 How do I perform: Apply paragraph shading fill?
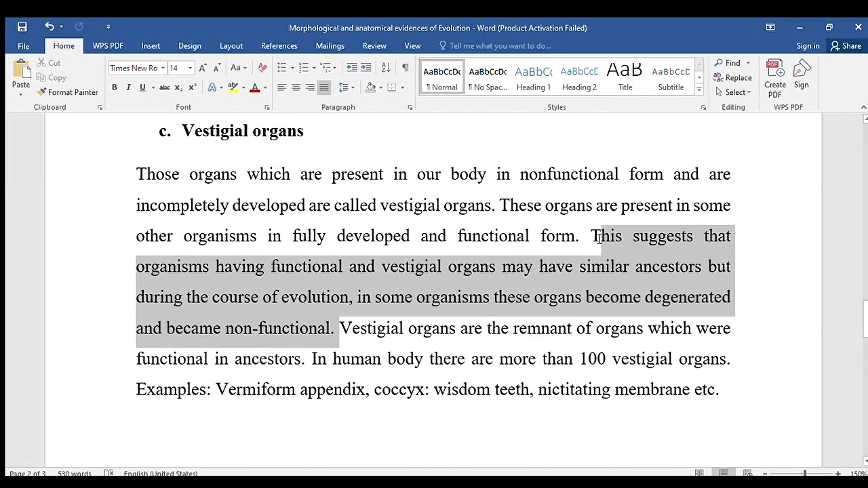coord(370,87)
